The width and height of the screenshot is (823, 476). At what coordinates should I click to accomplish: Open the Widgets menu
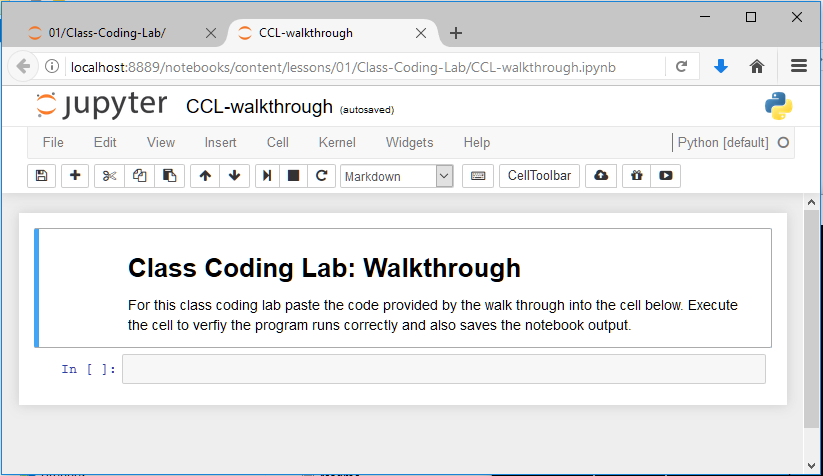click(409, 143)
